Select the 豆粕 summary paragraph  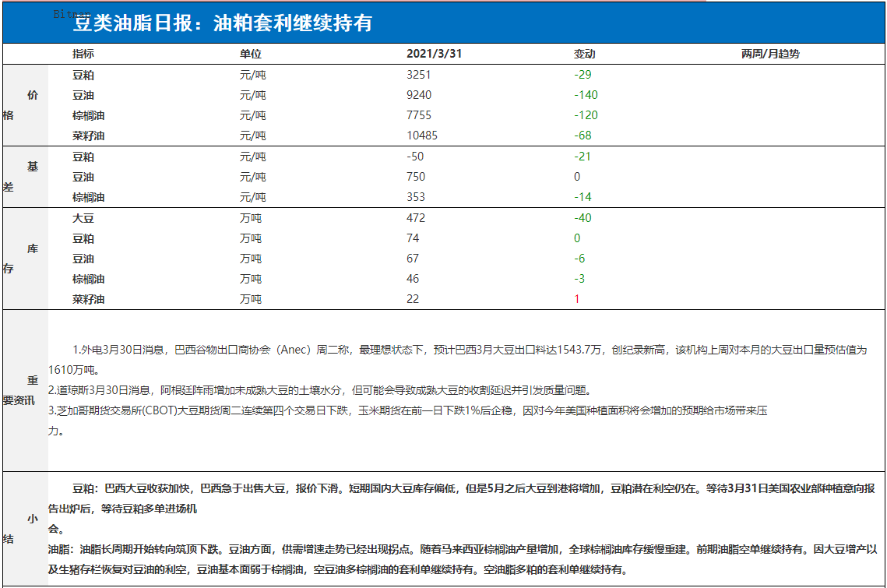click(462, 509)
